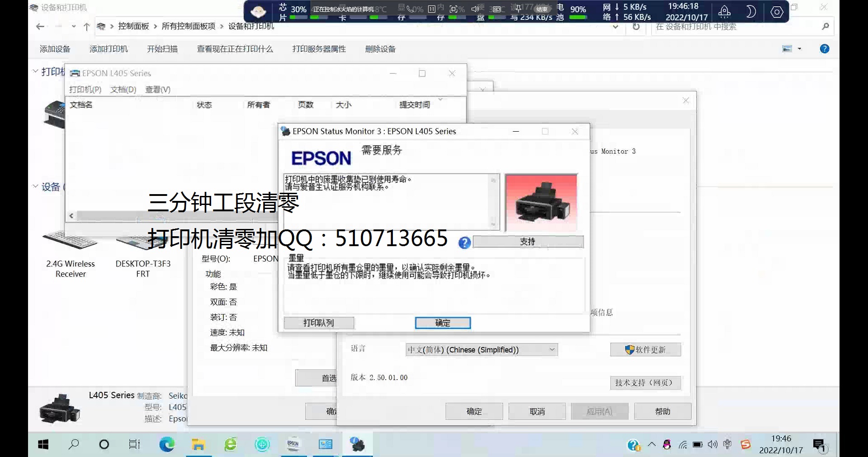
Task: Click 所有控制面板项 in address breadcrumb
Action: (x=189, y=26)
